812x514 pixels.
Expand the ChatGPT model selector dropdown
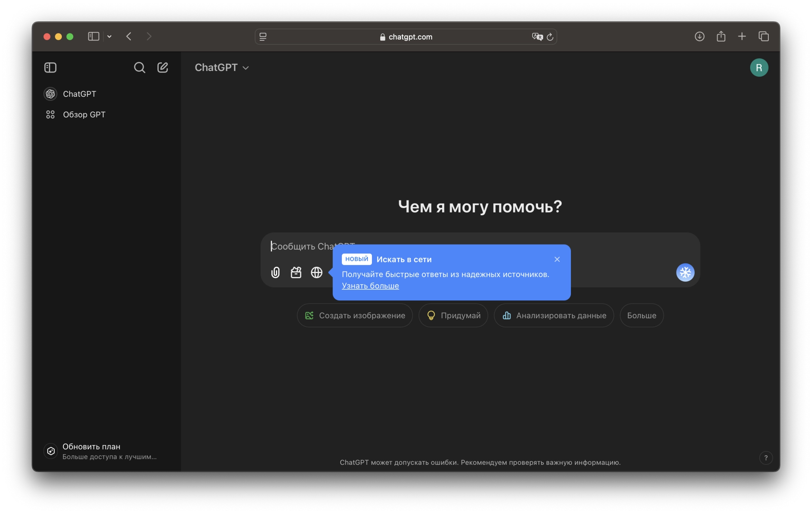[x=222, y=68]
